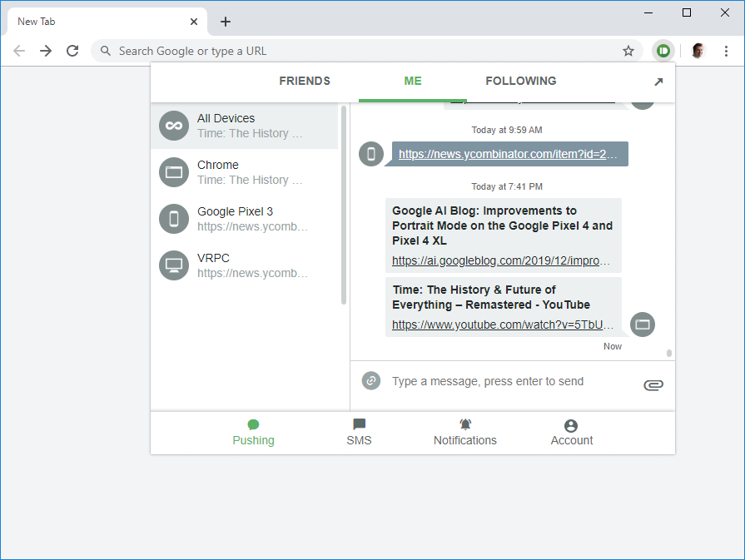The height and width of the screenshot is (560, 745).
Task: Click the browser avatar beside YouTube push
Action: [x=643, y=325]
